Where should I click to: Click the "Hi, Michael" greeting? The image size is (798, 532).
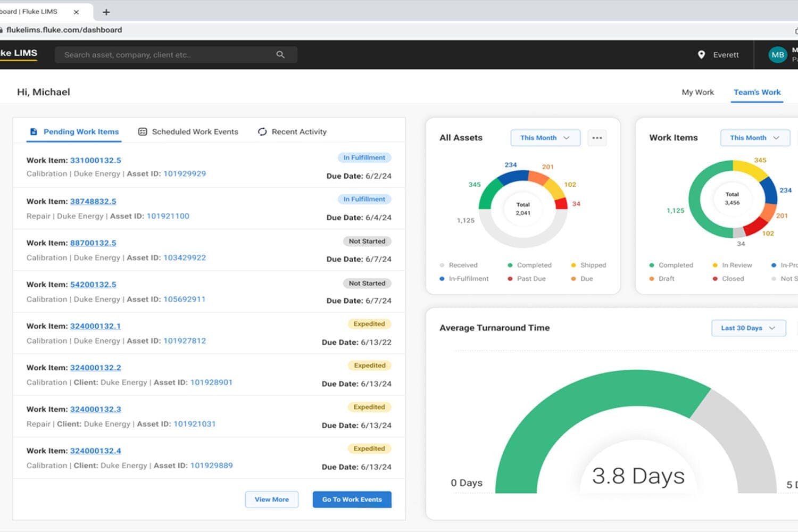click(x=44, y=92)
